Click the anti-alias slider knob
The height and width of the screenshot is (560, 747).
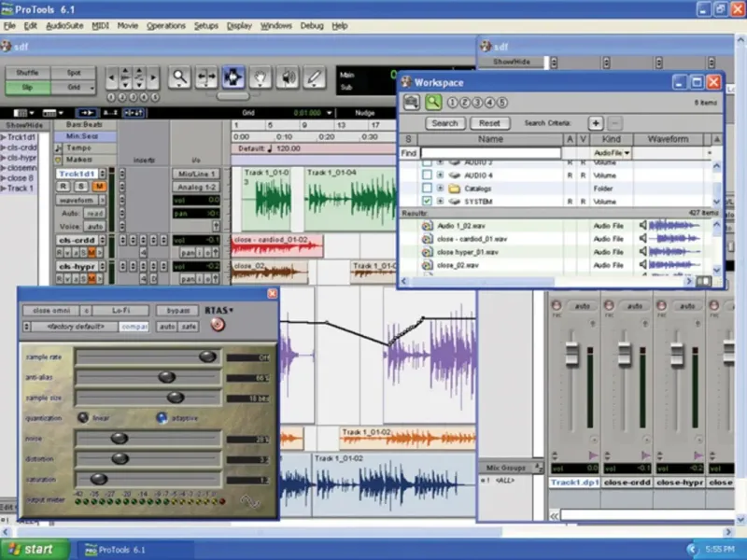tap(166, 377)
